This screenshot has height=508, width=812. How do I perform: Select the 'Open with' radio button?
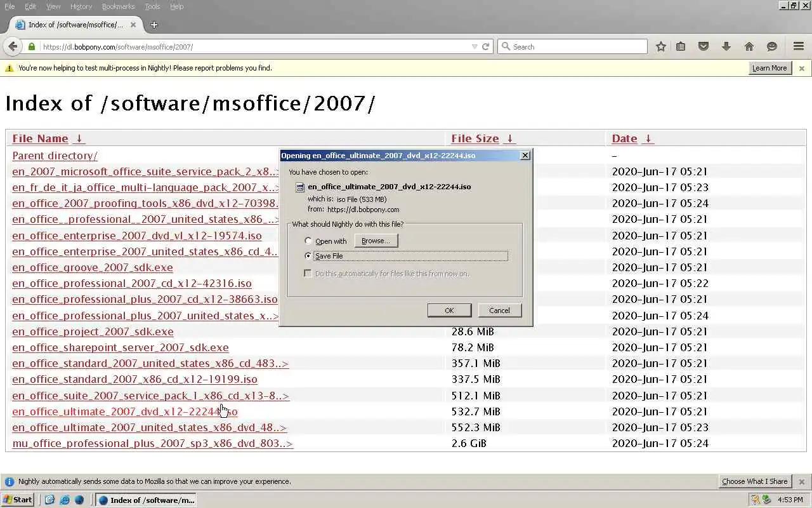308,241
